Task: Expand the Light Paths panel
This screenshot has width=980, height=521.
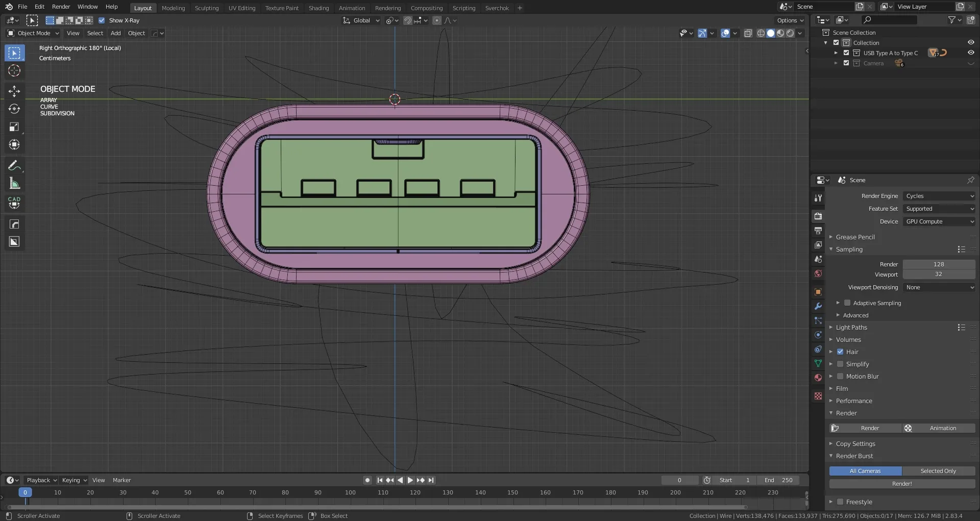Action: click(851, 327)
